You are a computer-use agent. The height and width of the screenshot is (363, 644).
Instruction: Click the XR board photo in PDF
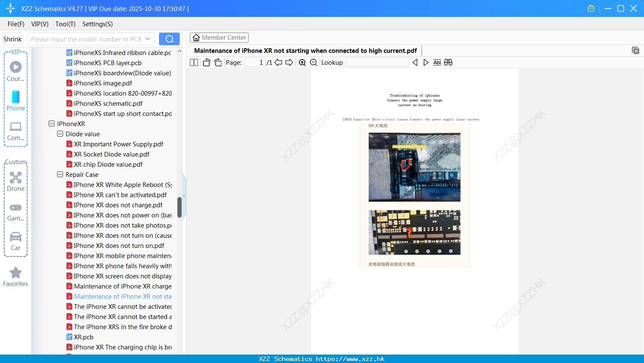click(x=414, y=167)
